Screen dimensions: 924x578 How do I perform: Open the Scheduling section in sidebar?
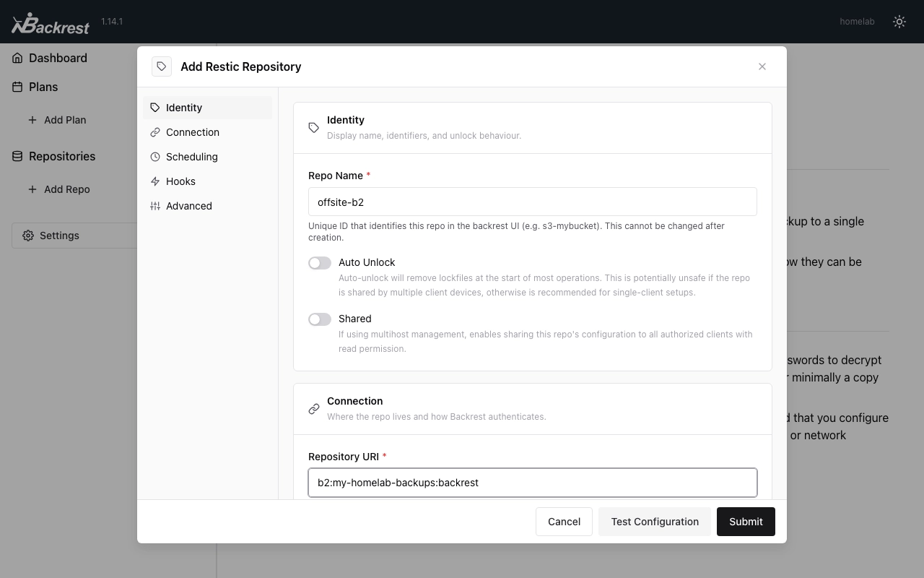[x=208, y=157]
